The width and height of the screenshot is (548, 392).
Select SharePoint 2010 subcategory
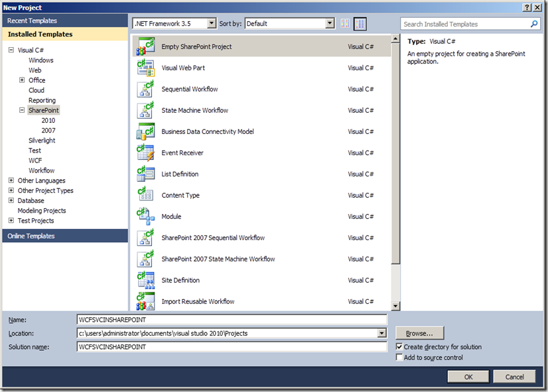pyautogui.click(x=48, y=120)
